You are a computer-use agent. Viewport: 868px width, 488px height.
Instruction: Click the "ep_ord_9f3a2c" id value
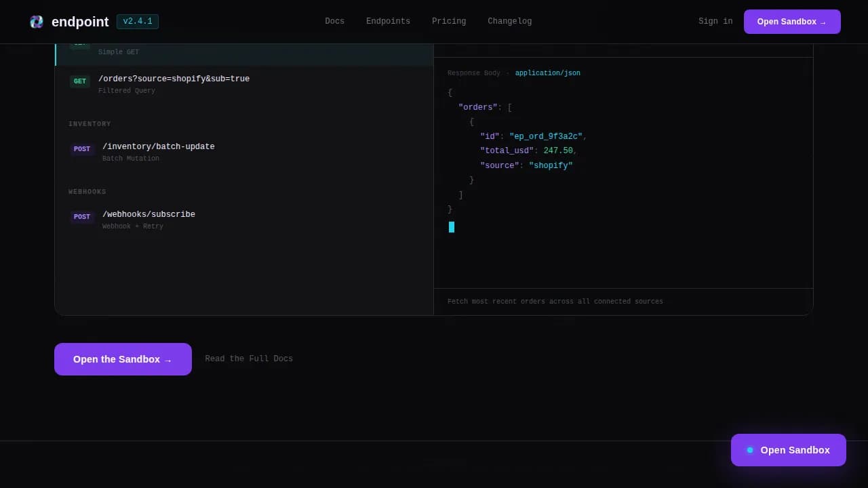[x=546, y=136]
